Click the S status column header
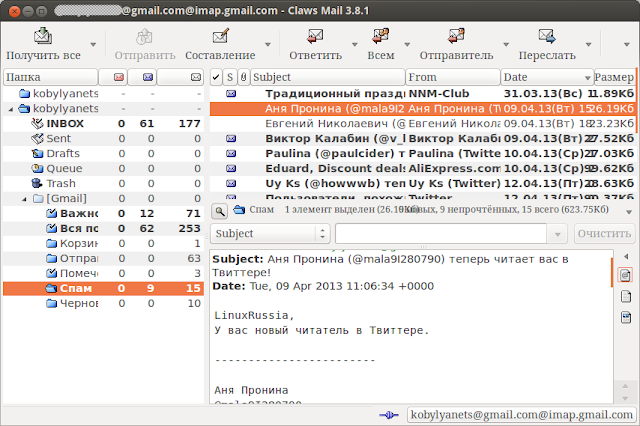The image size is (640, 426). point(230,77)
